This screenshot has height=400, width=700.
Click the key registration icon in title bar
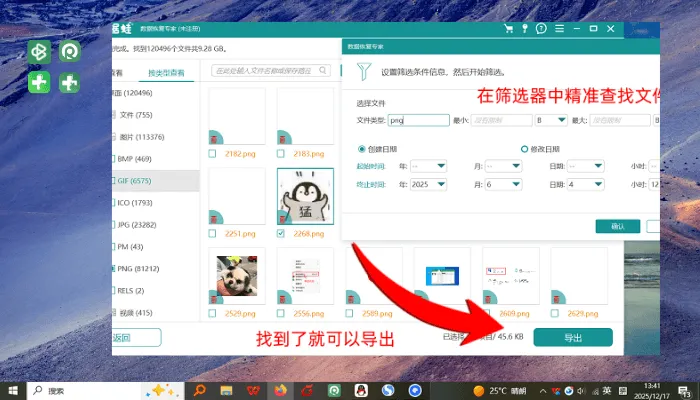tap(525, 29)
